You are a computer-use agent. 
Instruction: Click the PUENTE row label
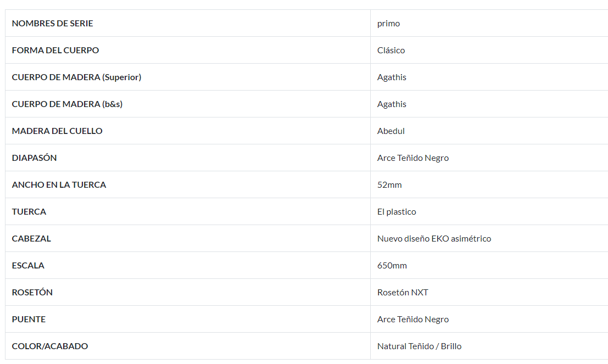point(29,320)
